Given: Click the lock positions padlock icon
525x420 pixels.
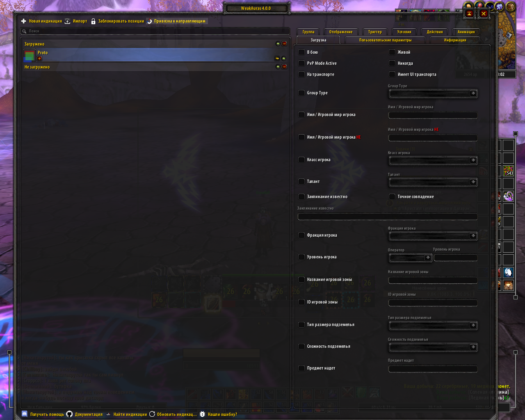Looking at the screenshot, I should pyautogui.click(x=93, y=21).
